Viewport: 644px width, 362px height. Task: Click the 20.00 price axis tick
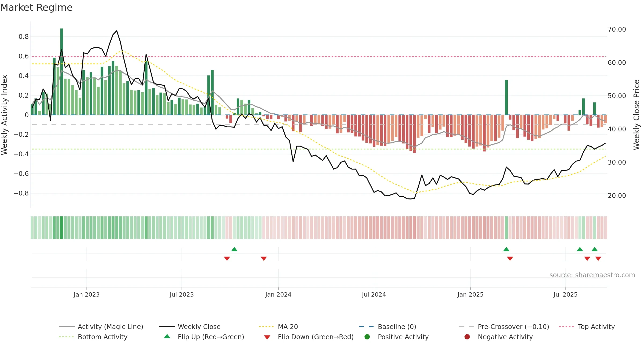(x=617, y=195)
